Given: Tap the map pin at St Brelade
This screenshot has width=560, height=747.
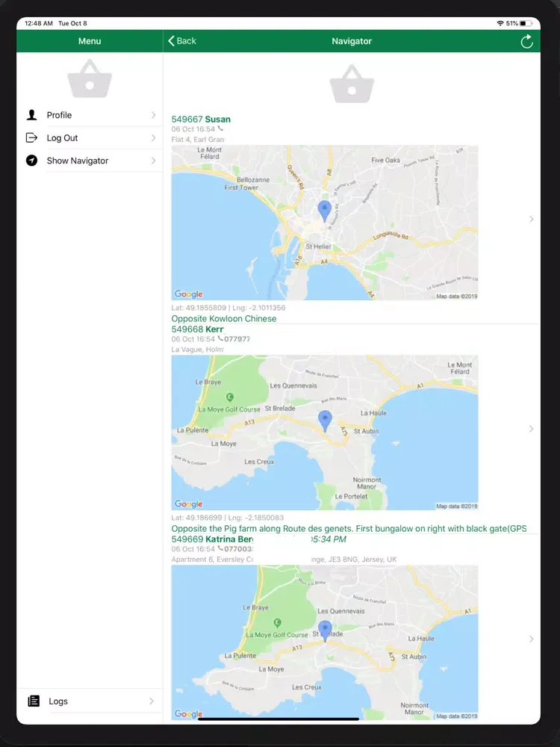Looking at the screenshot, I should pyautogui.click(x=325, y=631).
